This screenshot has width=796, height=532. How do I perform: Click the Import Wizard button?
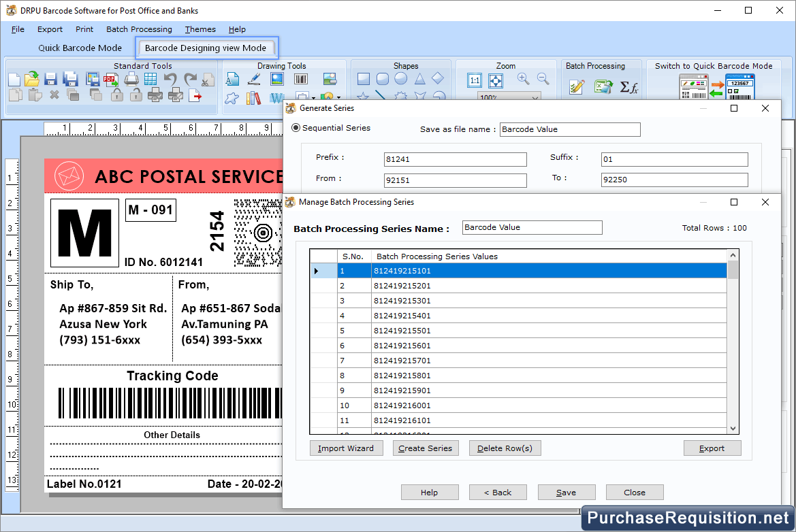click(x=346, y=448)
